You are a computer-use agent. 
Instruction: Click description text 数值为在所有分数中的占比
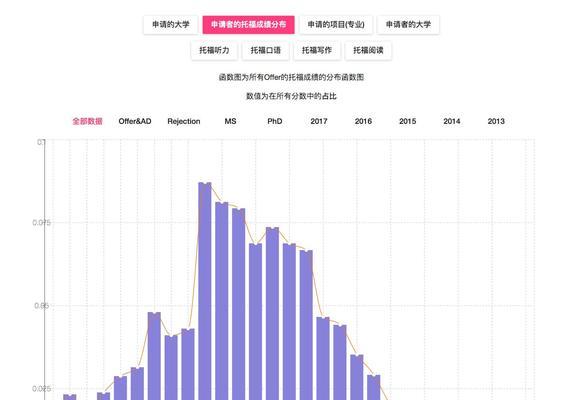click(x=291, y=96)
